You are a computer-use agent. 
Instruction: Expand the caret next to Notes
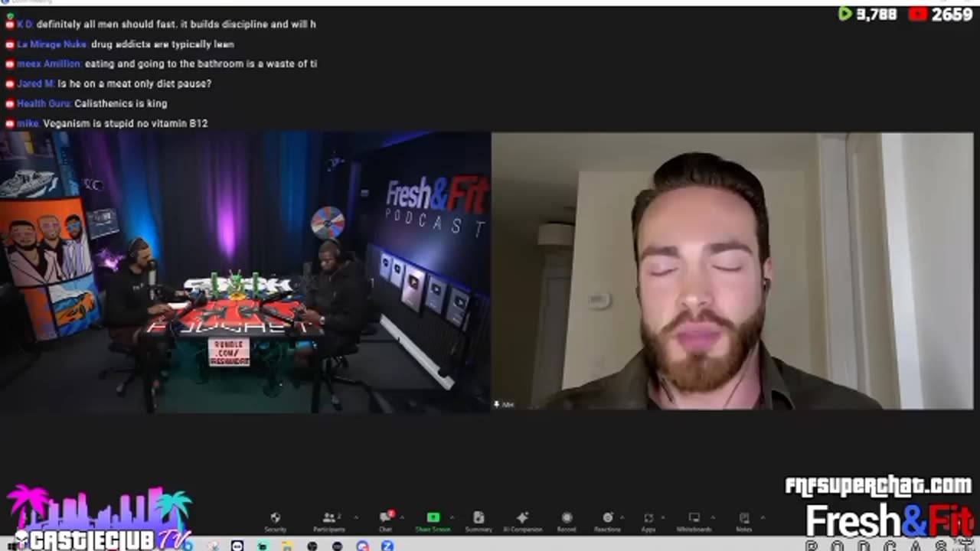pyautogui.click(x=761, y=518)
